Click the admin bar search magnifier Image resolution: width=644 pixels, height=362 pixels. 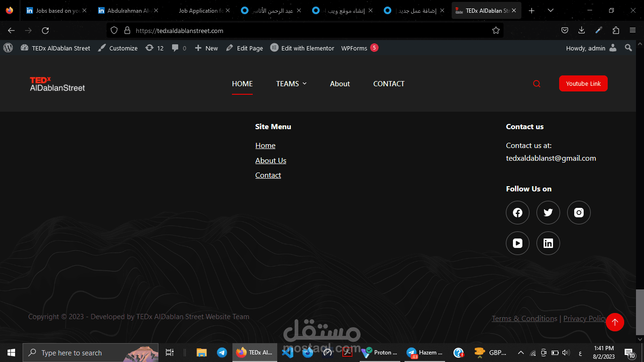point(628,48)
